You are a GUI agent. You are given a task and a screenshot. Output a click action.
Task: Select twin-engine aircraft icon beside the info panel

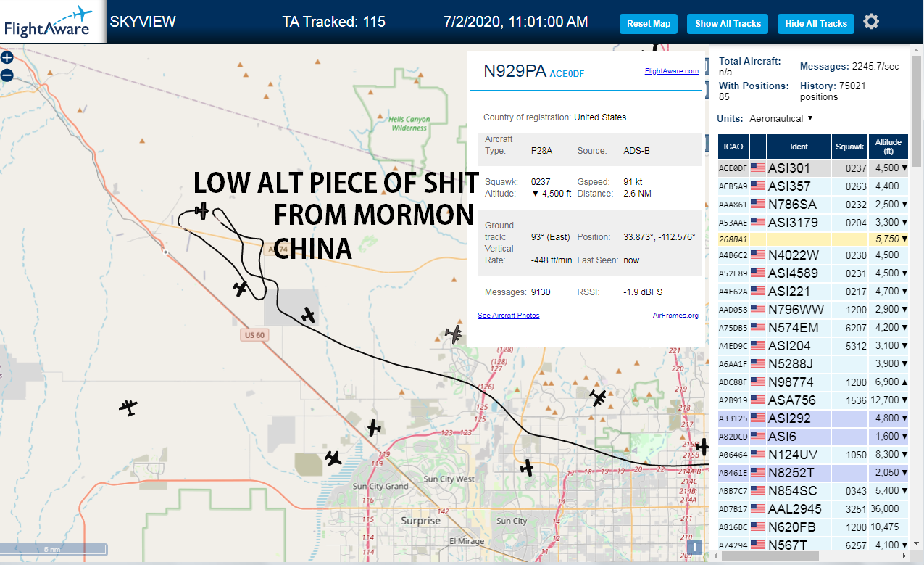[454, 334]
